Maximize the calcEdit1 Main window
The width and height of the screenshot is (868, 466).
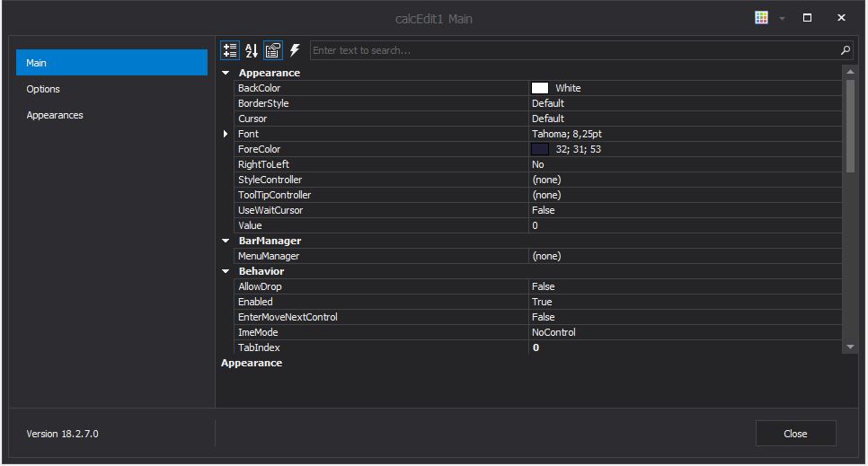807,18
